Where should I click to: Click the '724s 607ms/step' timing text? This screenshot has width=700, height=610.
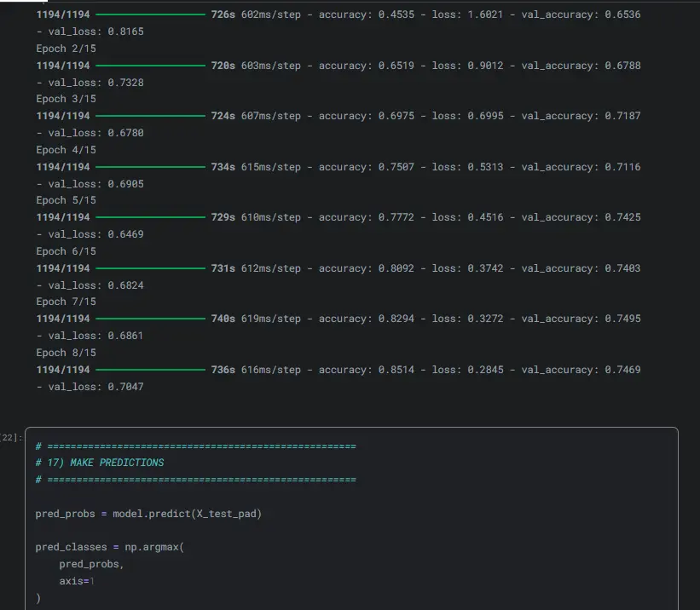coord(256,116)
